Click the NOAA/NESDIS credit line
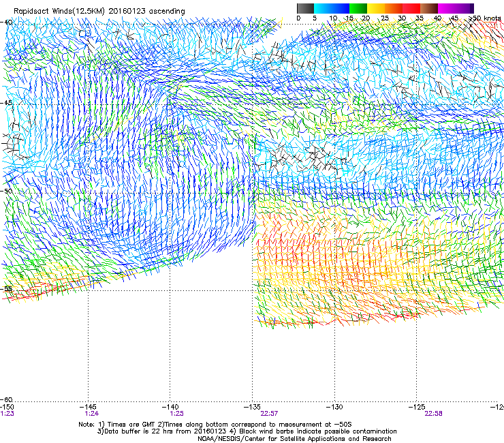504x443 pixels. tap(294, 439)
